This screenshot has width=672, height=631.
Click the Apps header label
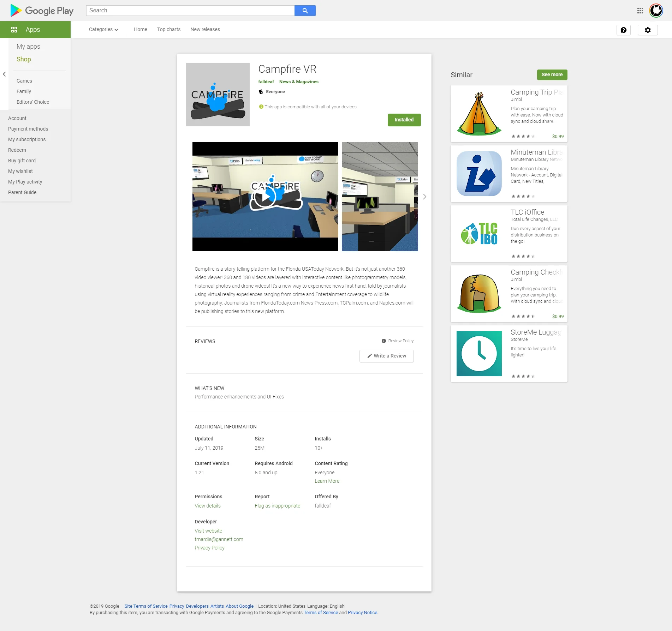pyautogui.click(x=33, y=30)
